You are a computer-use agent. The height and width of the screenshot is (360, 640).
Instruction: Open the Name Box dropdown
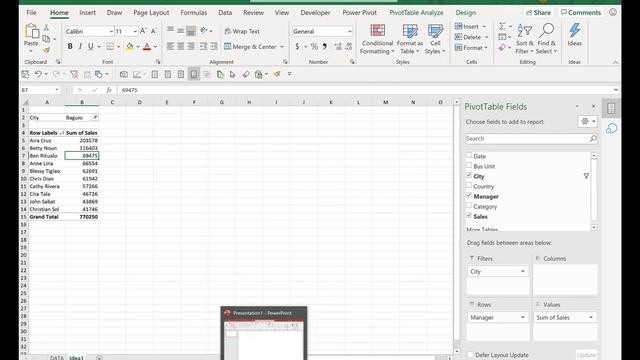57,90
